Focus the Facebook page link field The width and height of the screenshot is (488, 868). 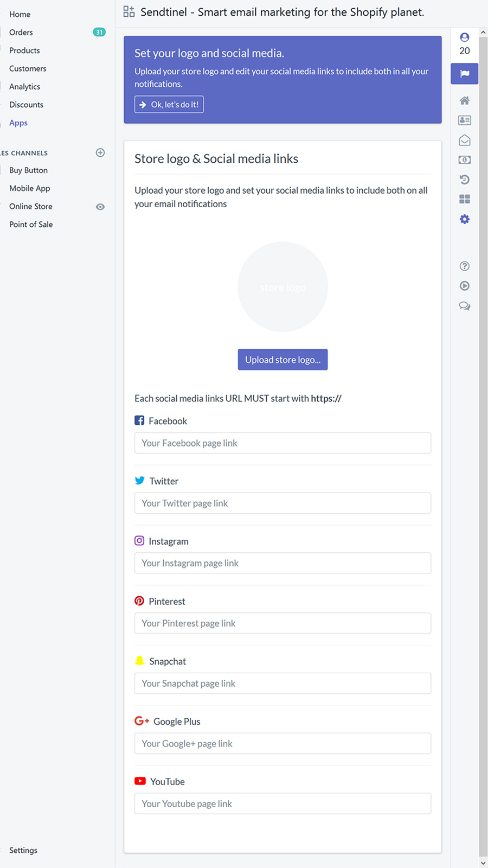pyautogui.click(x=282, y=443)
